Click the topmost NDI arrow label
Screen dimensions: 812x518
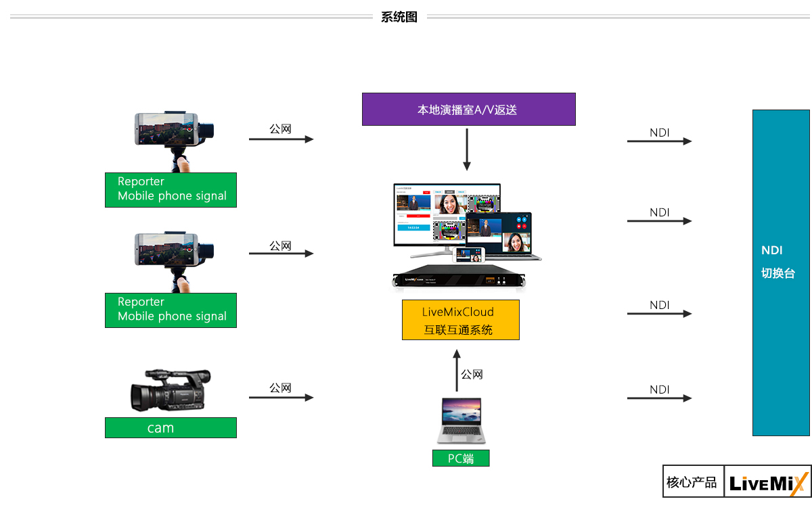pos(660,133)
